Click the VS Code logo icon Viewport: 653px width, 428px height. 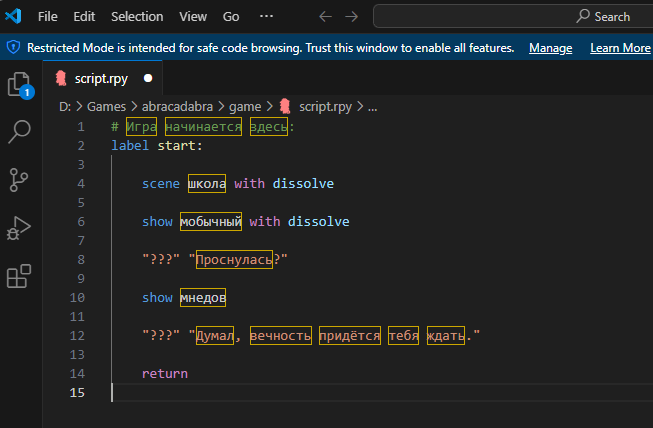[x=13, y=16]
